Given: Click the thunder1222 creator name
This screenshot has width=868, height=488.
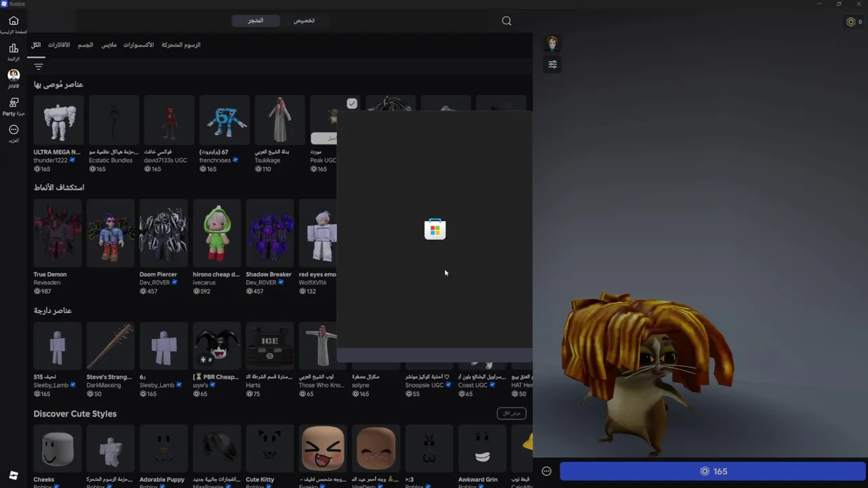Looking at the screenshot, I should 51,161.
